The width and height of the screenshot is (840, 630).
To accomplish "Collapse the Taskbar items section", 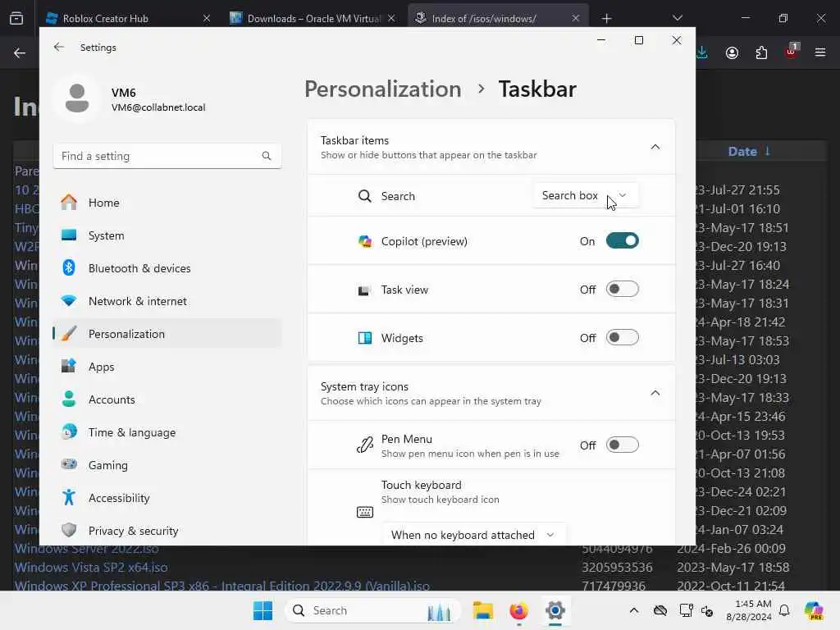I will coord(655,147).
